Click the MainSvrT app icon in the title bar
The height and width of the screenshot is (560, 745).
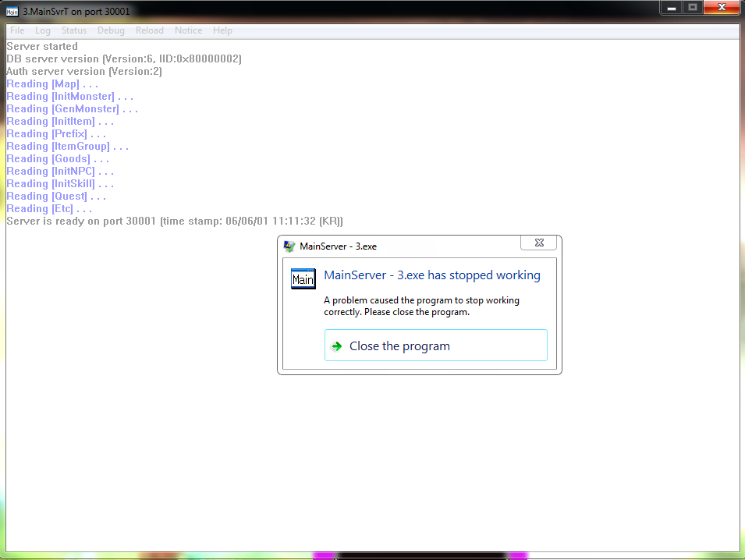pyautogui.click(x=12, y=12)
